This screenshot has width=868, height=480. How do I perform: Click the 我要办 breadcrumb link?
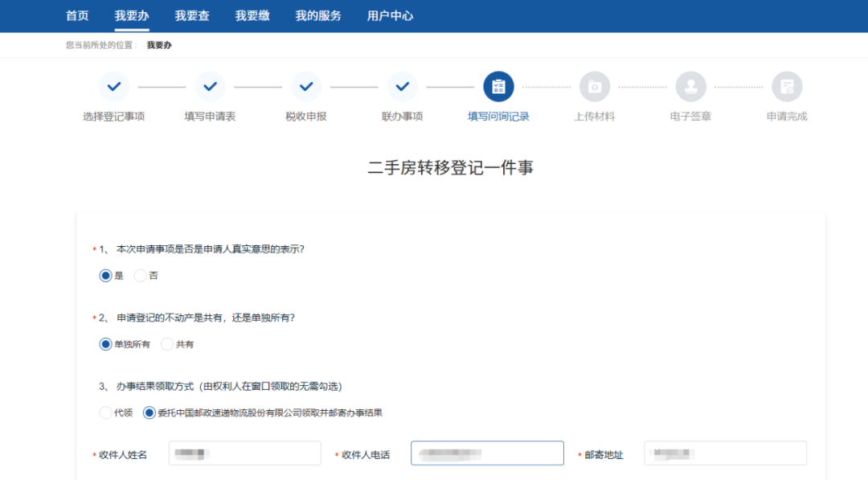tap(159, 45)
